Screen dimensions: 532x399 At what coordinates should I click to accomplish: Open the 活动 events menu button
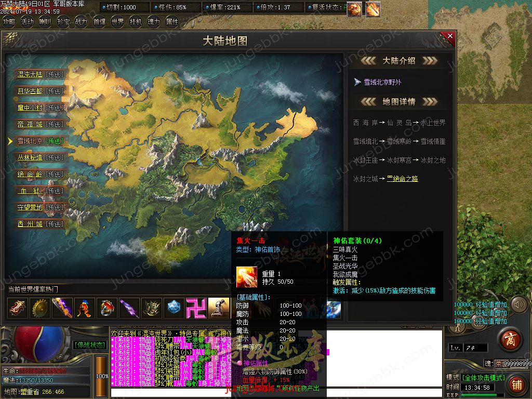tap(27, 22)
